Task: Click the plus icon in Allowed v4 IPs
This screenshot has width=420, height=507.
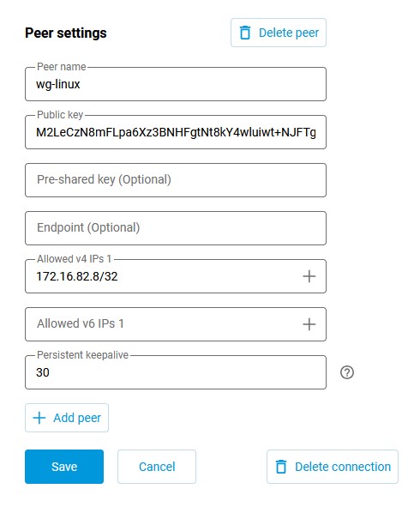Action: pos(309,276)
